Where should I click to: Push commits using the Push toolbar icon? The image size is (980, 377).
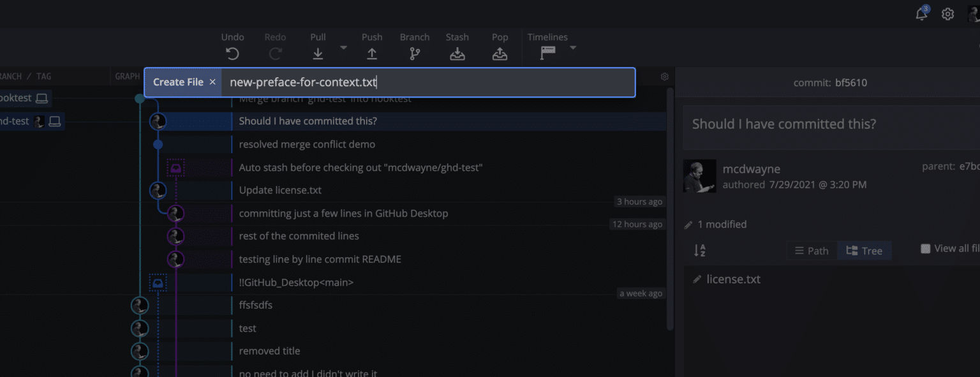click(x=372, y=54)
